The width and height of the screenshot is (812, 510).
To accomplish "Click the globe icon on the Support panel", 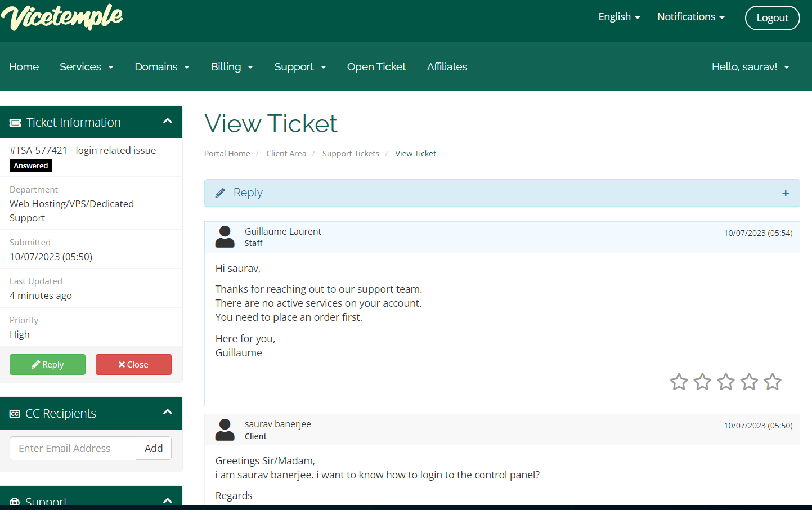I will click(14, 502).
